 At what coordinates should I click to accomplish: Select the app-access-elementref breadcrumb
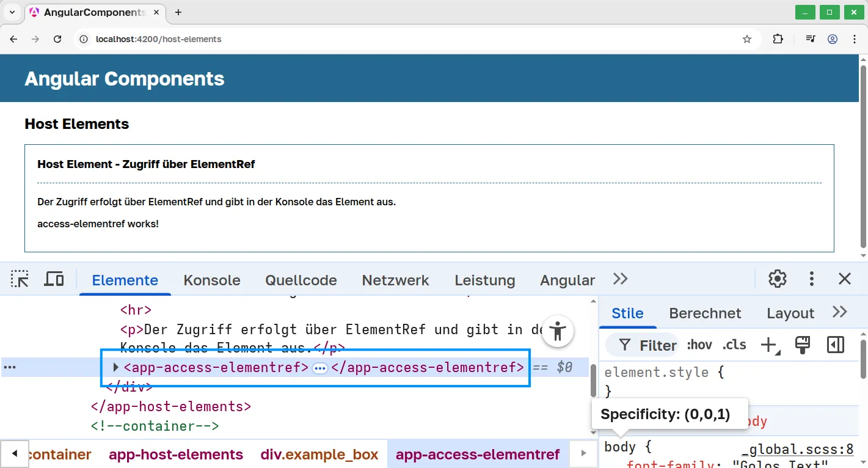point(478,455)
